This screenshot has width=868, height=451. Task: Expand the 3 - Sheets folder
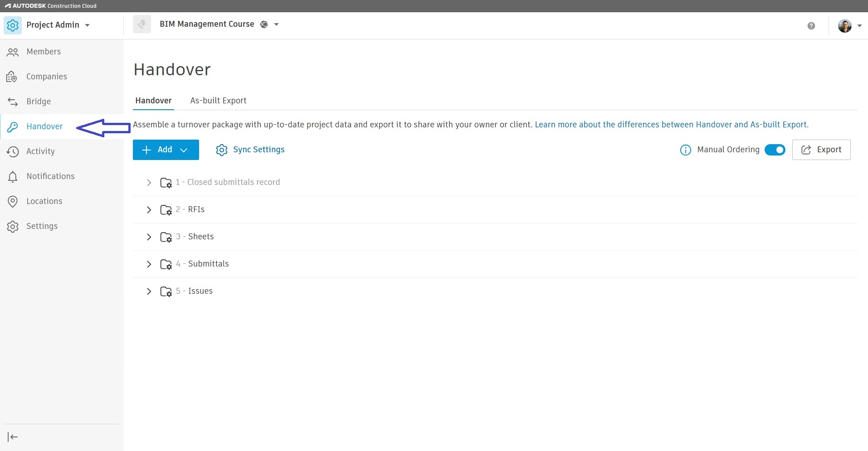coord(149,237)
